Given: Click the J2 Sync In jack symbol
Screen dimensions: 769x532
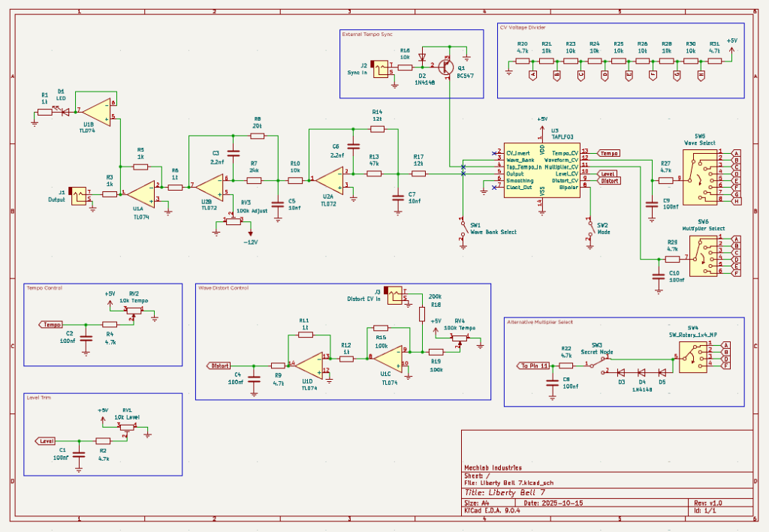Looking at the screenshot, I should pos(382,68).
